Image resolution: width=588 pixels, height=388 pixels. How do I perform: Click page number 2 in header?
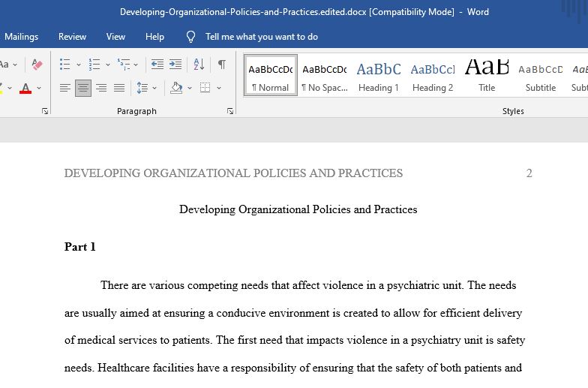tap(529, 173)
